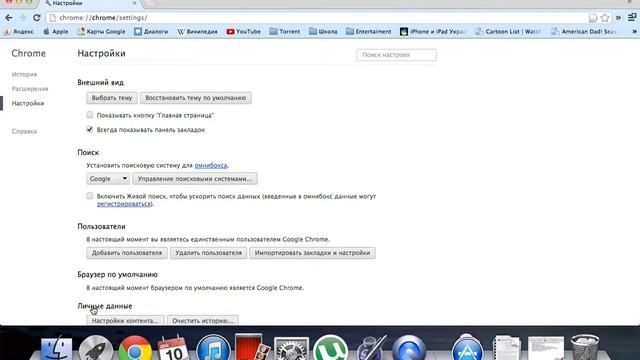The height and width of the screenshot is (360, 640).
Task: Show hidden toolbar extensions chevron
Action: tap(618, 18)
